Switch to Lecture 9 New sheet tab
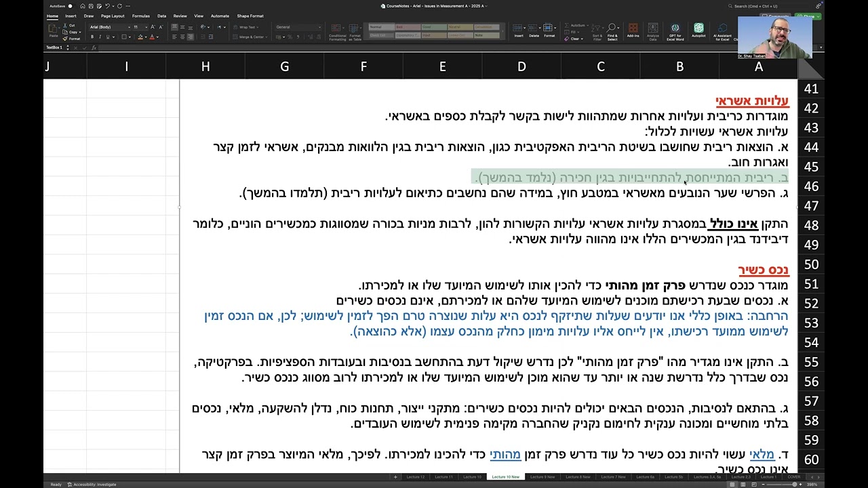Screen dimensions: 868x488 [x=542, y=476]
